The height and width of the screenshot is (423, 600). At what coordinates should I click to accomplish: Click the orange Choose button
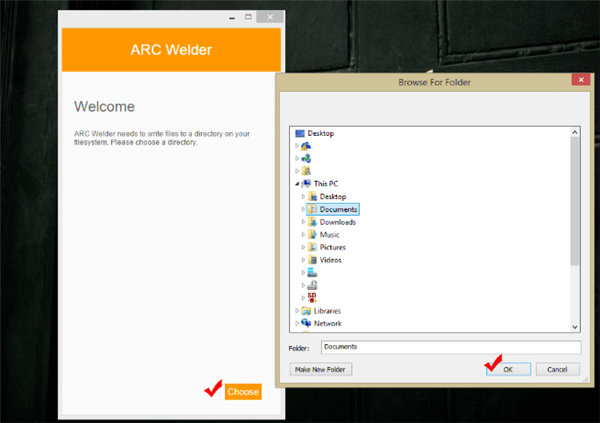243,392
